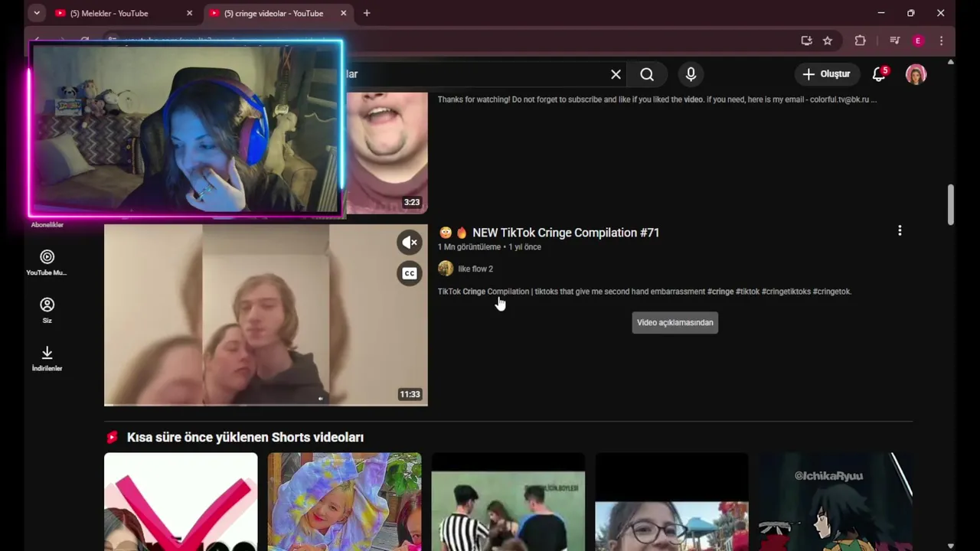Clear the YouTube search box text
The height and width of the screenshot is (551, 980).
point(616,74)
